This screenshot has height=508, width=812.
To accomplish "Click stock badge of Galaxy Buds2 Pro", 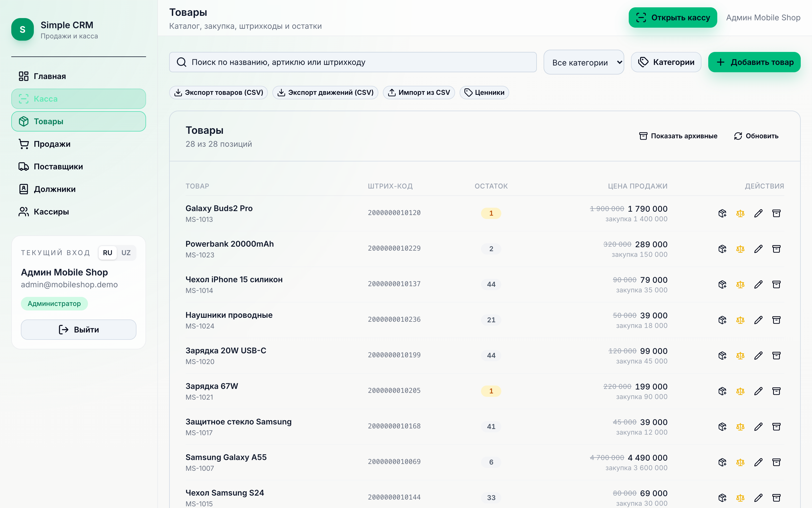I will [x=491, y=213].
